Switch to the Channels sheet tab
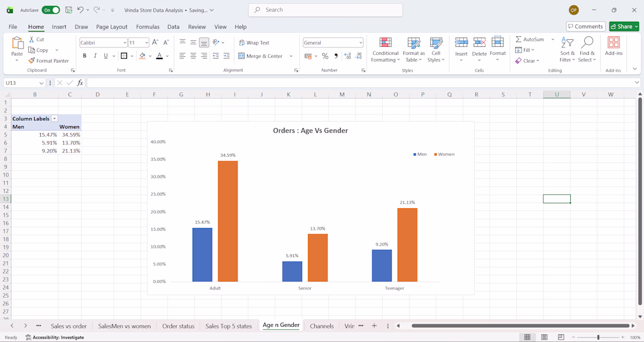 (x=321, y=326)
